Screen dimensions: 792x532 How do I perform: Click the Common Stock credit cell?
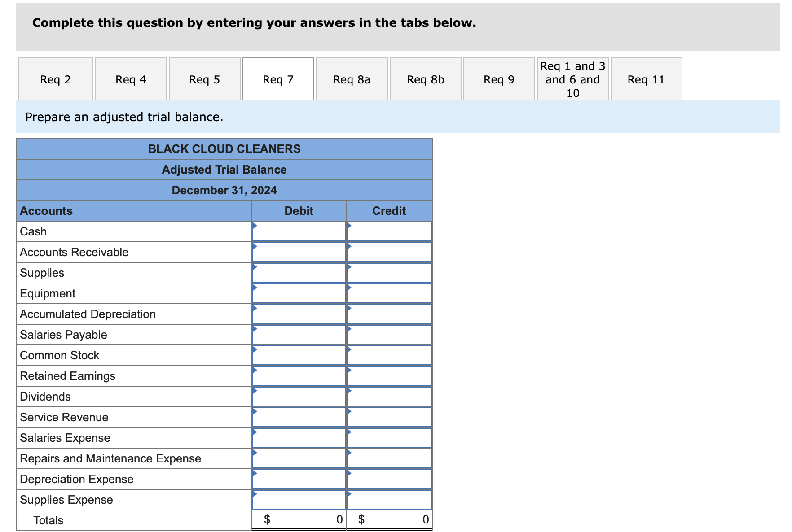(389, 355)
